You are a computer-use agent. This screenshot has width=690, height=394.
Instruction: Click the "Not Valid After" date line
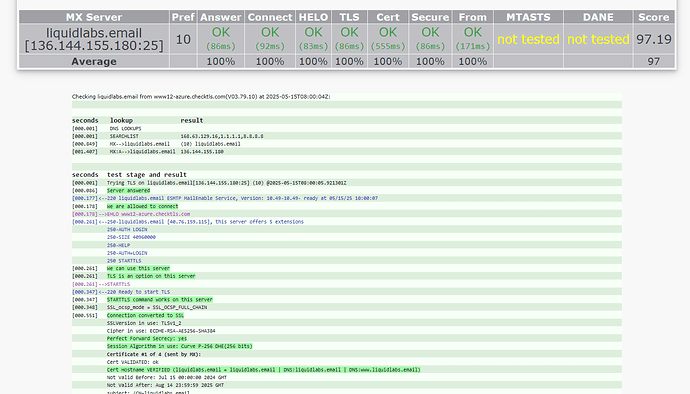click(165, 386)
